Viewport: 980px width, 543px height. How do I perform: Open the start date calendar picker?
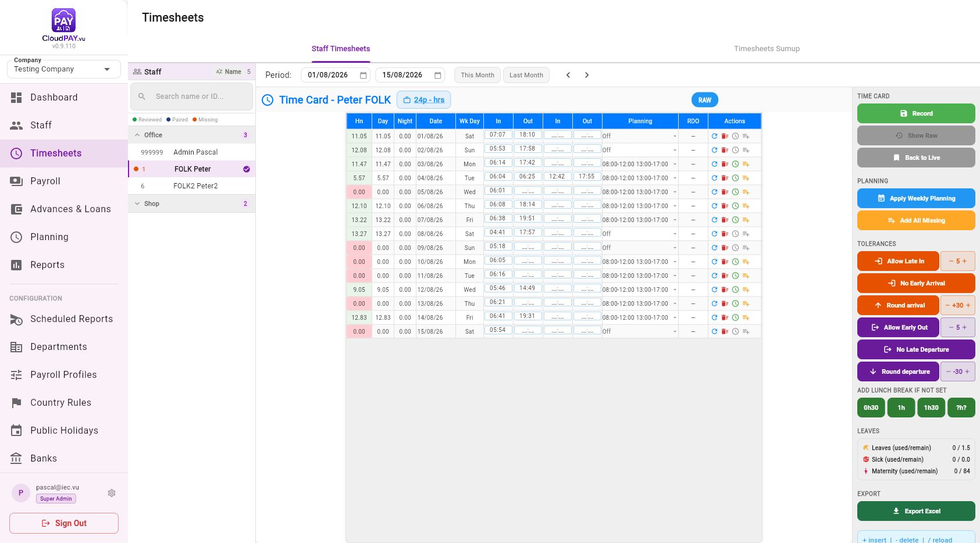tap(364, 75)
